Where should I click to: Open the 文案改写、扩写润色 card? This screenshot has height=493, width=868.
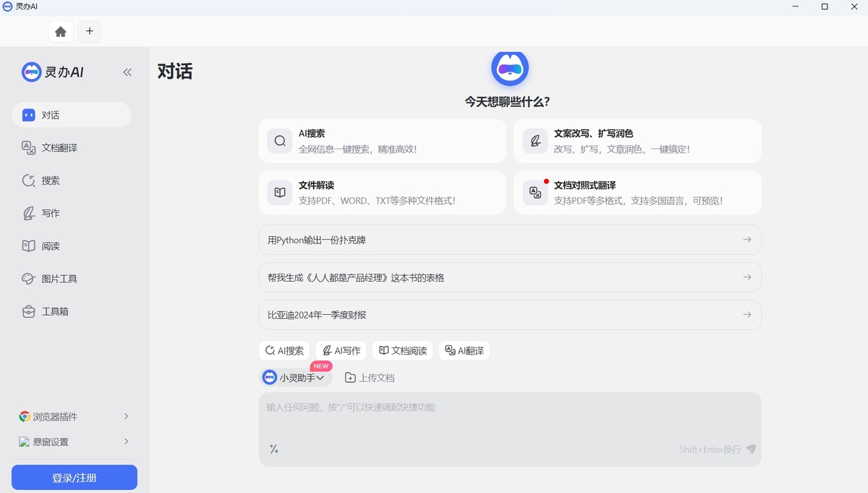coord(637,140)
